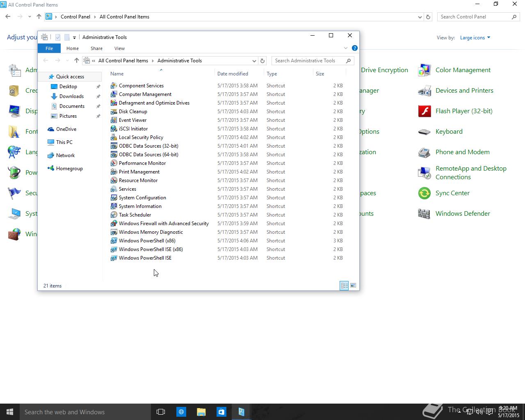Select Defragment and Optimize Drives entry
525x420 pixels.
[154, 103]
